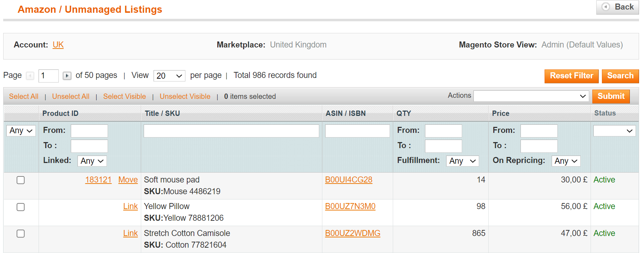Click the Price To field
644x253 pixels.
[539, 146]
